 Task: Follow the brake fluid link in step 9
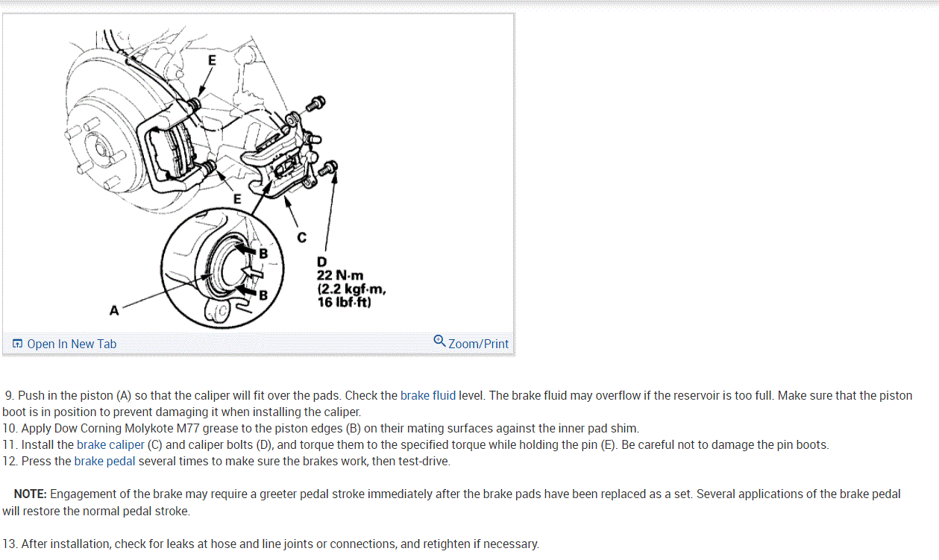pos(428,395)
